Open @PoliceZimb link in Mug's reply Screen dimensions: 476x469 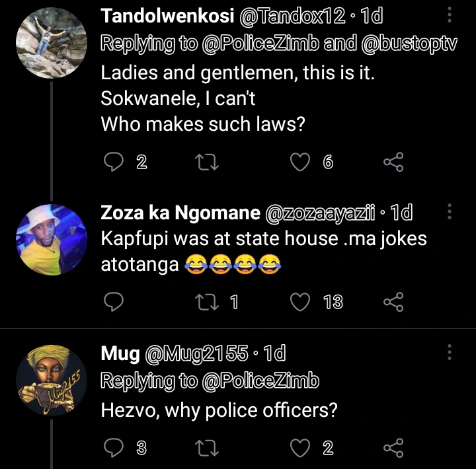pos(260,381)
